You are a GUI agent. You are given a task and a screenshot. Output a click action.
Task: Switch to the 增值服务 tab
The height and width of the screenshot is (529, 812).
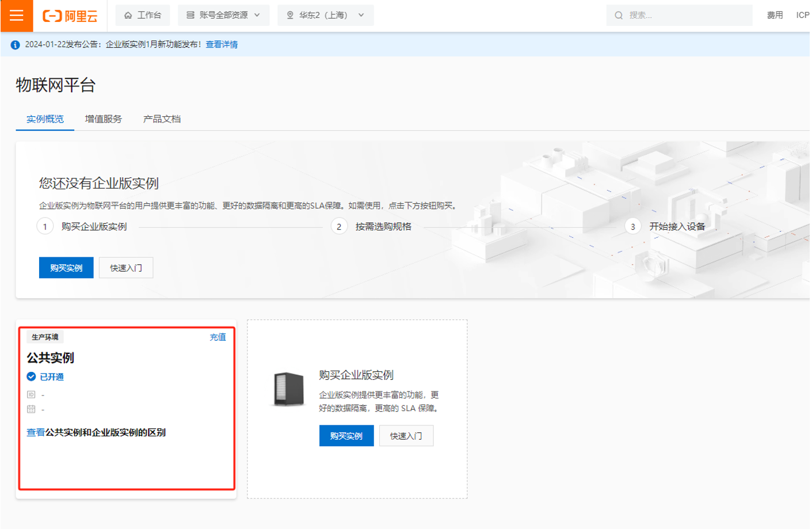click(x=104, y=119)
